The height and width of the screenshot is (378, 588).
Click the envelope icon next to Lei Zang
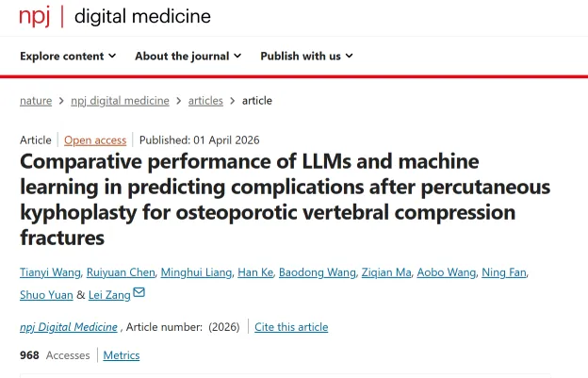[x=139, y=293]
